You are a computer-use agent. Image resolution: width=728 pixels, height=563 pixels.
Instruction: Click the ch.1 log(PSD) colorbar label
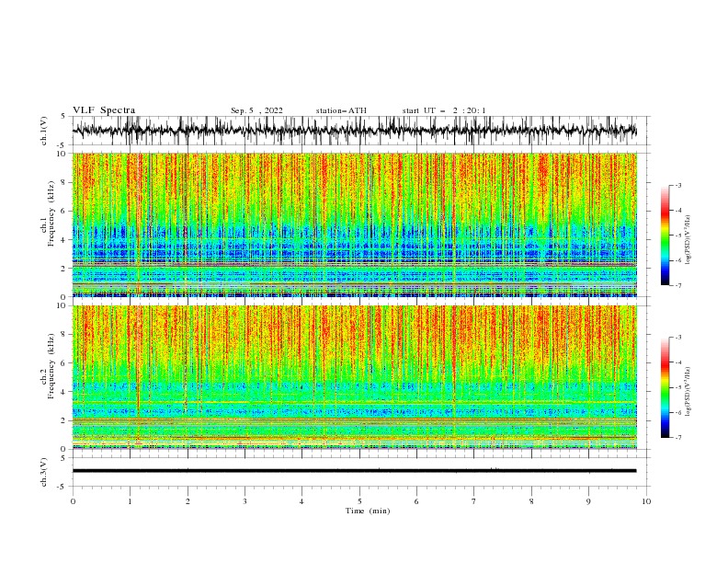[x=688, y=240]
